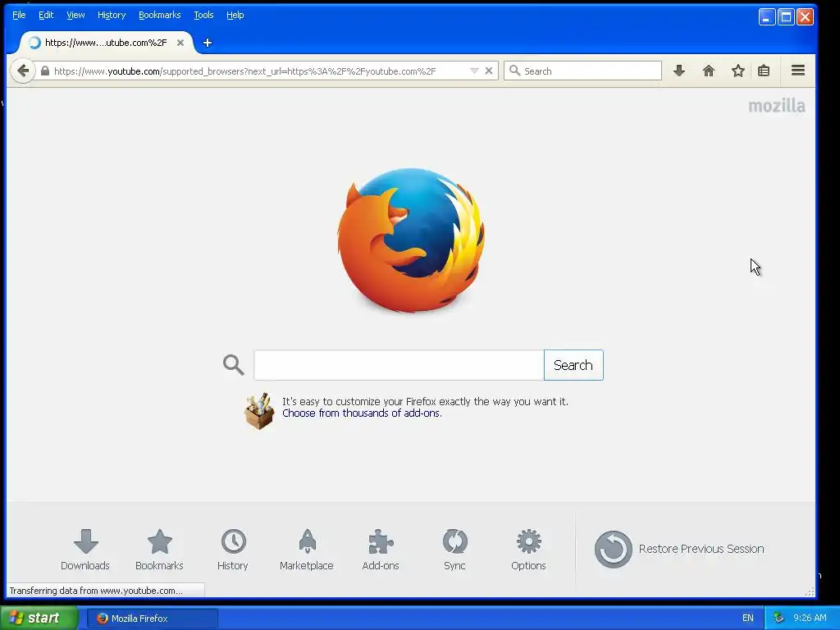Click the EN language indicator
The height and width of the screenshot is (630, 840).
click(748, 619)
